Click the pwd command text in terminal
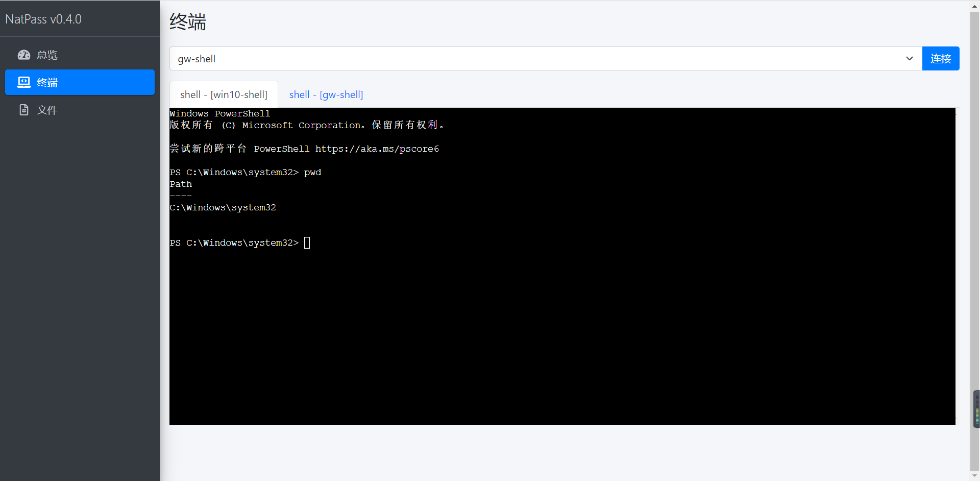Screen dimensions: 980x481 point(312,173)
